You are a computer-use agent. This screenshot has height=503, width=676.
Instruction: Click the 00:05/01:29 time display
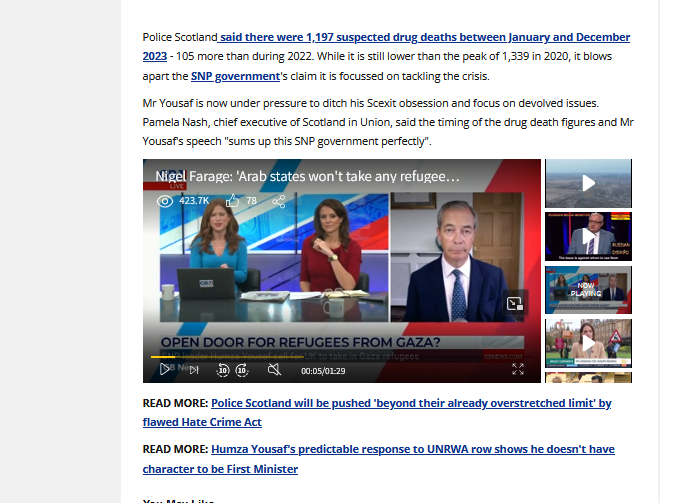(323, 371)
